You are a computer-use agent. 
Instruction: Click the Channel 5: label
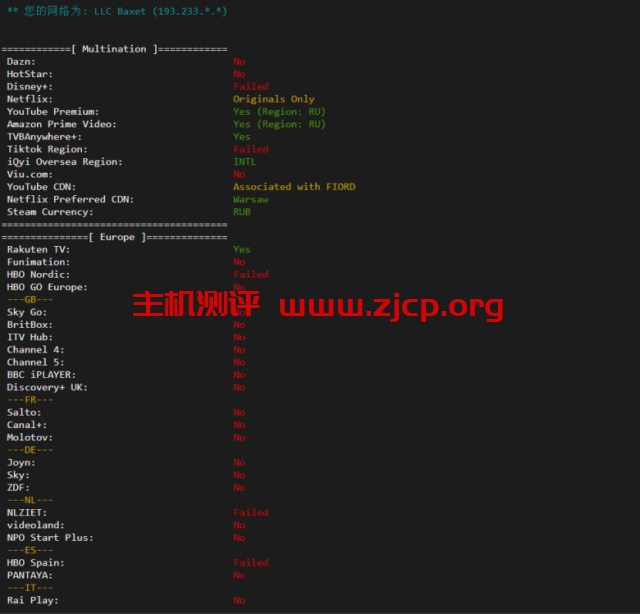point(36,363)
